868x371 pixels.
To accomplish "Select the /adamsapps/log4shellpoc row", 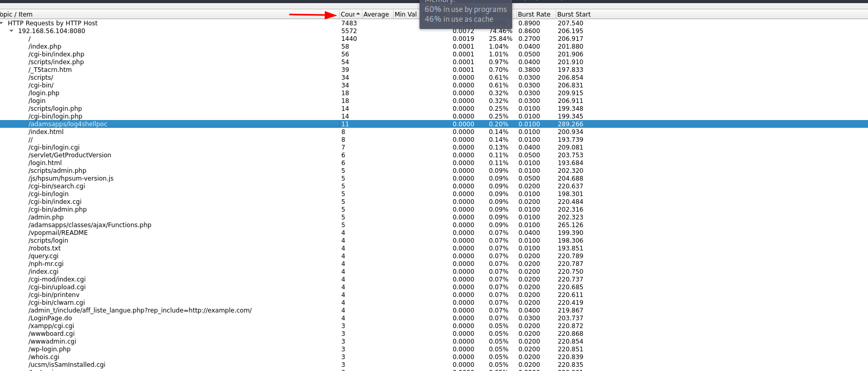I will coord(68,124).
